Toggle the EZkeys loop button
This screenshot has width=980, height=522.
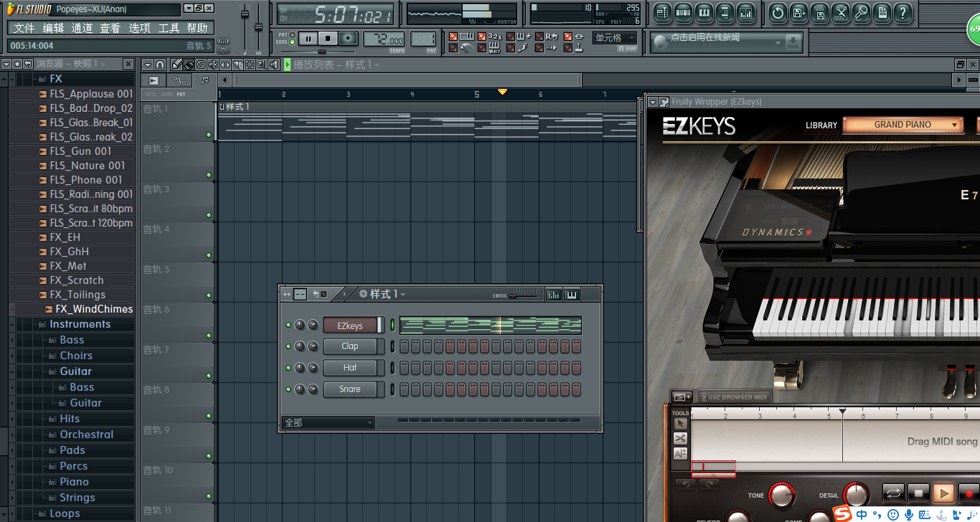[893, 493]
